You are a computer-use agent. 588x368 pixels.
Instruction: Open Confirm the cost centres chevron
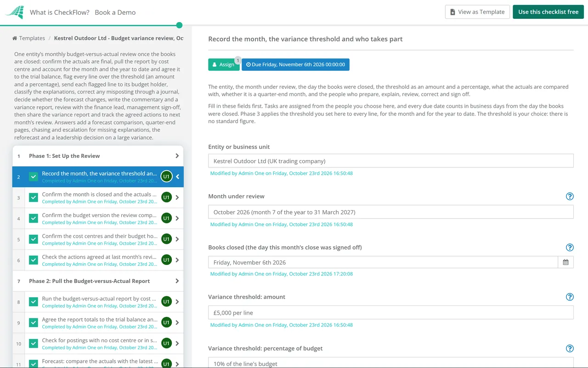(x=177, y=239)
